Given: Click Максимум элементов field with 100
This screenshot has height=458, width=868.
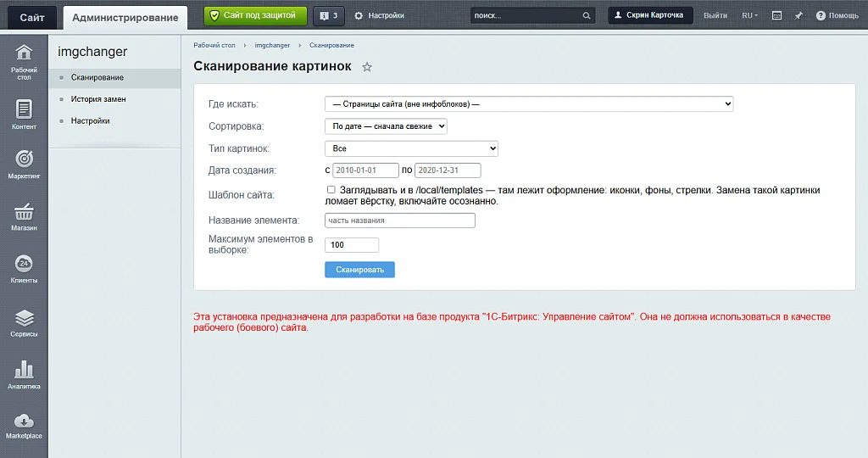Looking at the screenshot, I should coord(352,245).
